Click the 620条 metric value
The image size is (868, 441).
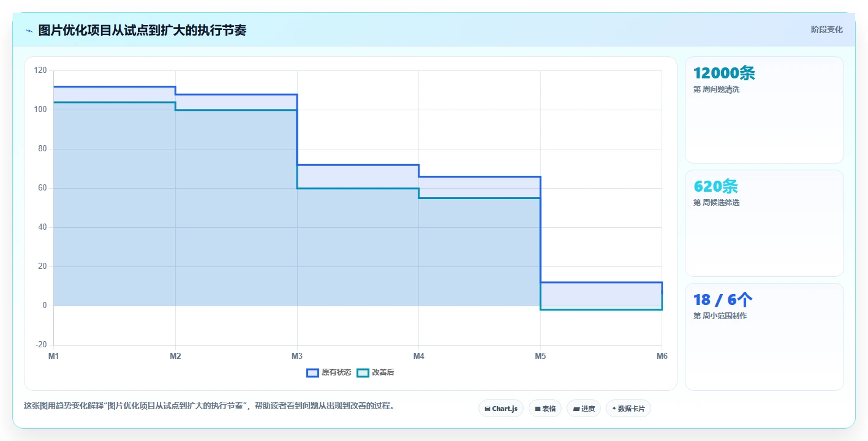715,187
